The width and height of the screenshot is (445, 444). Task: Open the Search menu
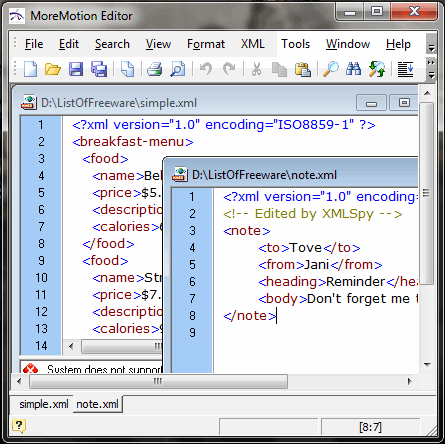[x=112, y=44]
